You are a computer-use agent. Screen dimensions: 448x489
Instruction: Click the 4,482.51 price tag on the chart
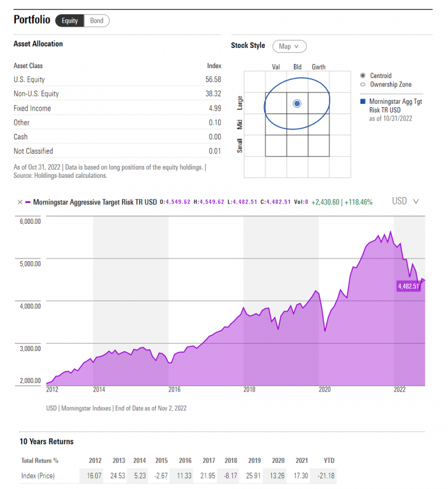coord(408,286)
